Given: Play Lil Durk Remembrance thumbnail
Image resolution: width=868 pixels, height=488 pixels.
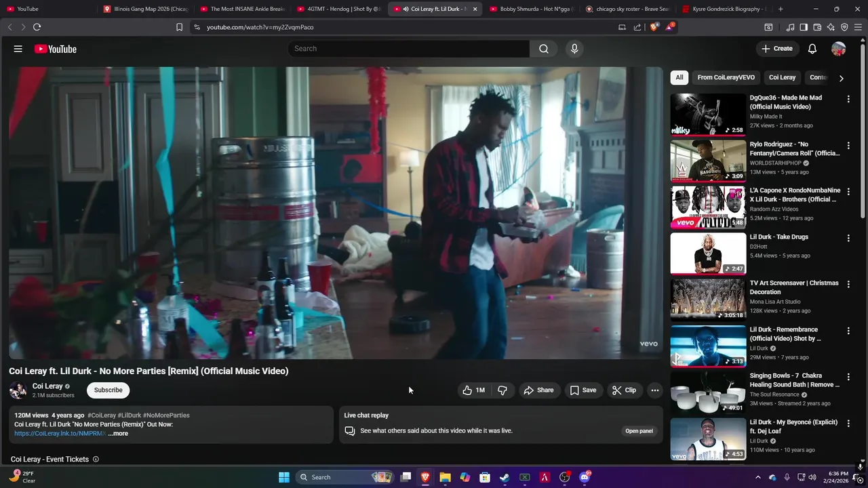Looking at the screenshot, I should 708,346.
